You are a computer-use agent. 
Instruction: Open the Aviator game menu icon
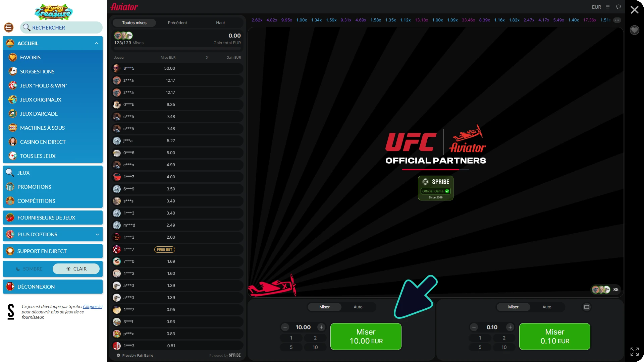(x=608, y=7)
